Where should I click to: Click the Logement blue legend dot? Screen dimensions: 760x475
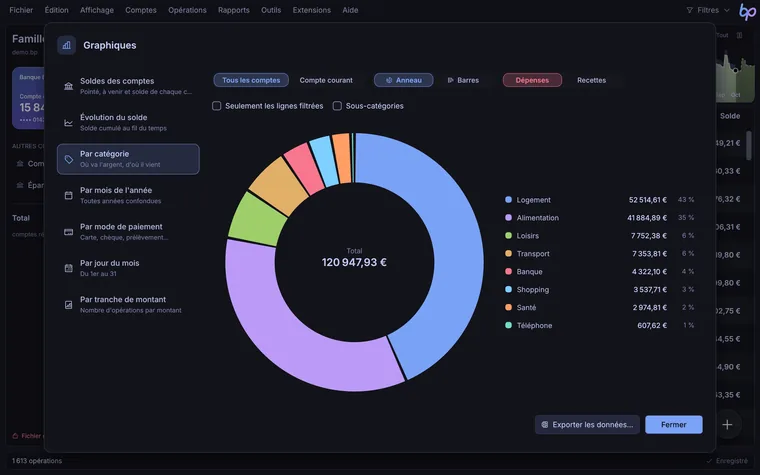pos(508,200)
